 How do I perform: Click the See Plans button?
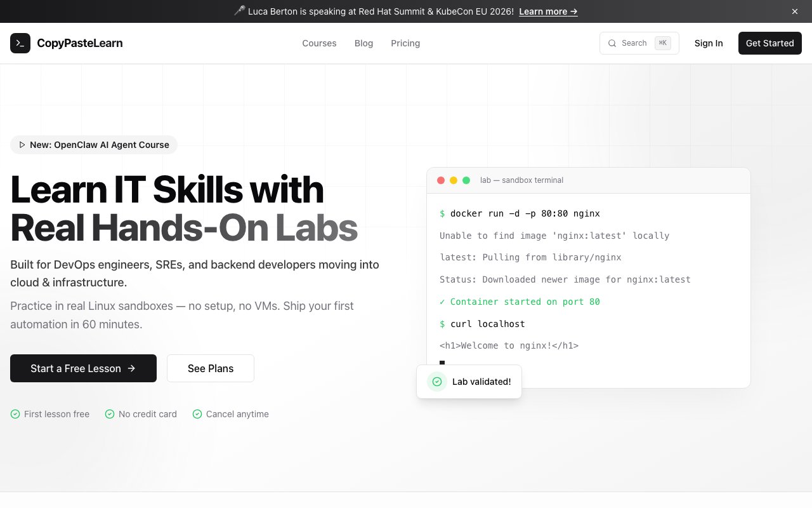coord(211,368)
